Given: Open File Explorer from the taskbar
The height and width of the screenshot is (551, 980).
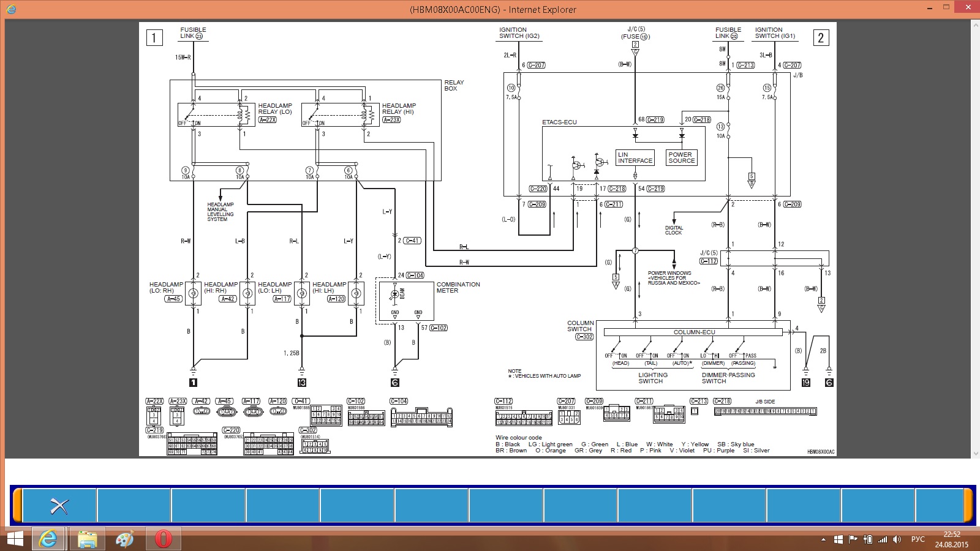Looking at the screenshot, I should click(87, 539).
